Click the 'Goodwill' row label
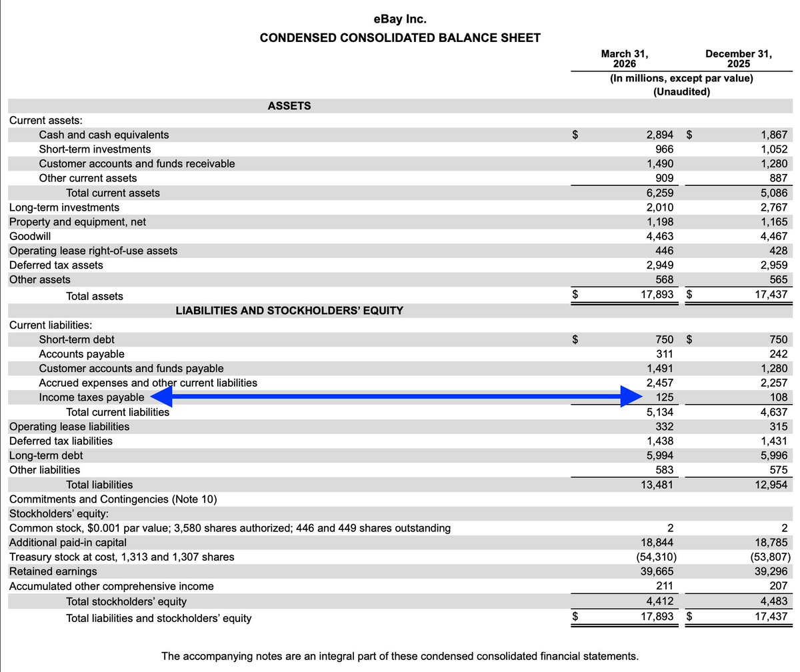800x672 pixels. click(x=30, y=236)
